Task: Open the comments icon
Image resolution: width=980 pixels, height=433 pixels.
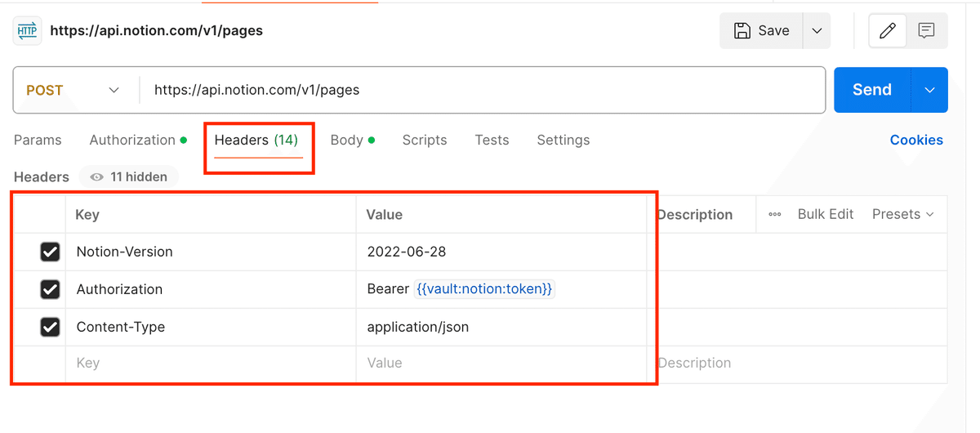Action: click(926, 31)
